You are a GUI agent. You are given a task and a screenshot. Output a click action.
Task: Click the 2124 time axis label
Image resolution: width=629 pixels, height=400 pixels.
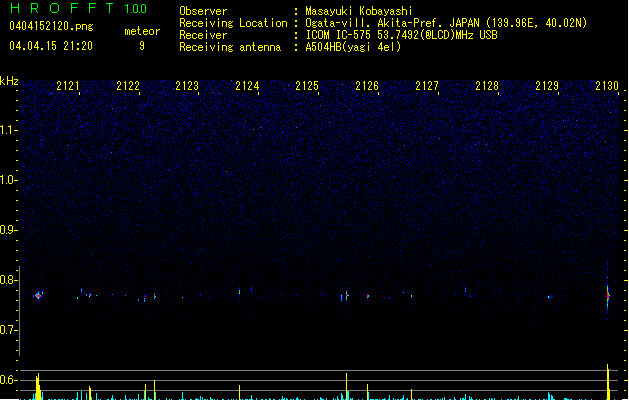pos(247,86)
